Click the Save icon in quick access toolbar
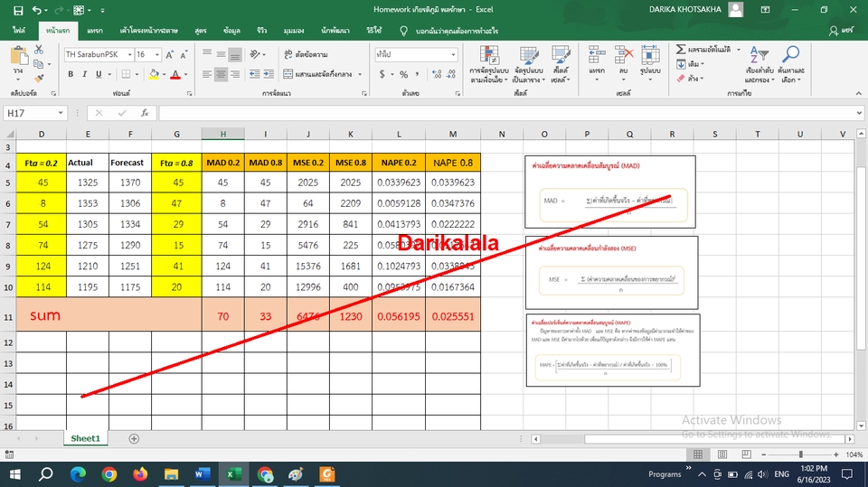Image resolution: width=868 pixels, height=487 pixels. click(x=18, y=10)
